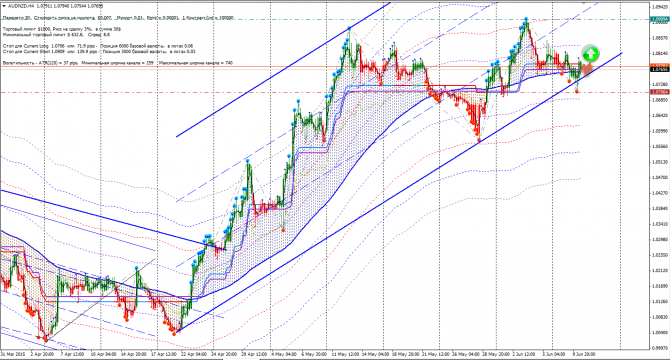The height and width of the screenshot is (360, 670).
Task: Click the '2 Jun 12:00' time axis label
Action: pyautogui.click(x=524, y=354)
